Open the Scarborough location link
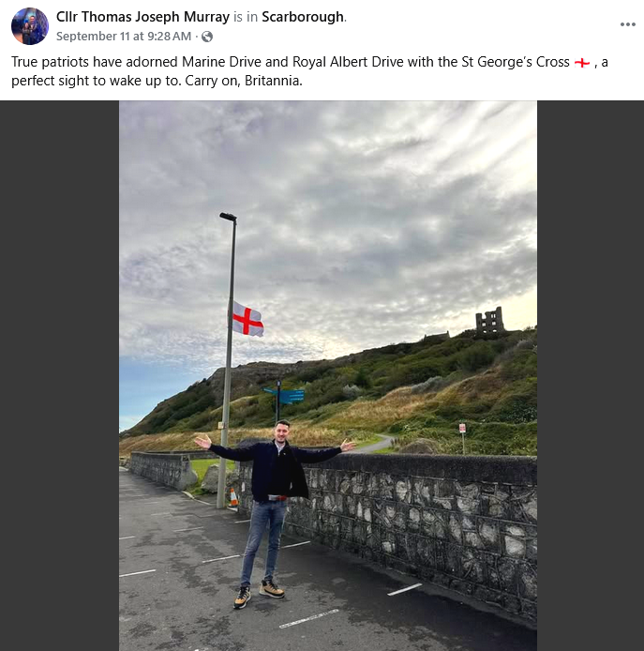This screenshot has height=651, width=644. click(303, 17)
